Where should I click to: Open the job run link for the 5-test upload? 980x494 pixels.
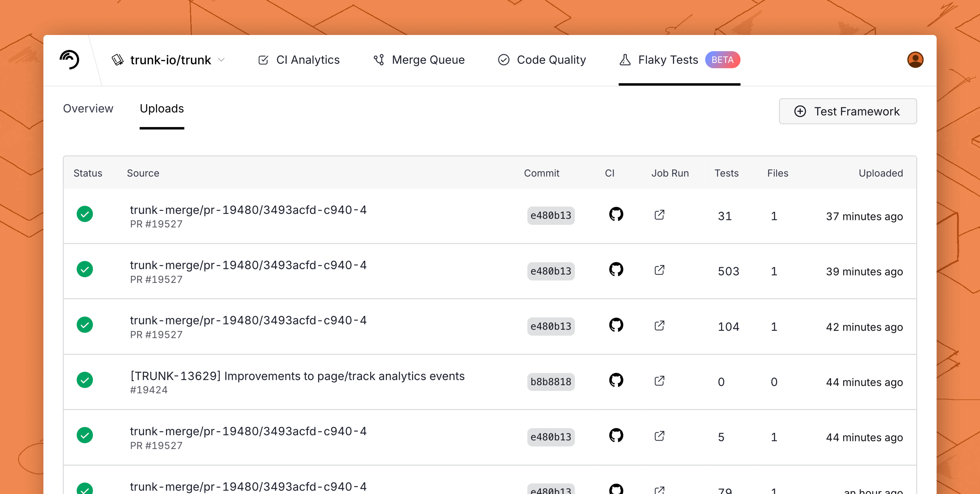pyautogui.click(x=659, y=436)
